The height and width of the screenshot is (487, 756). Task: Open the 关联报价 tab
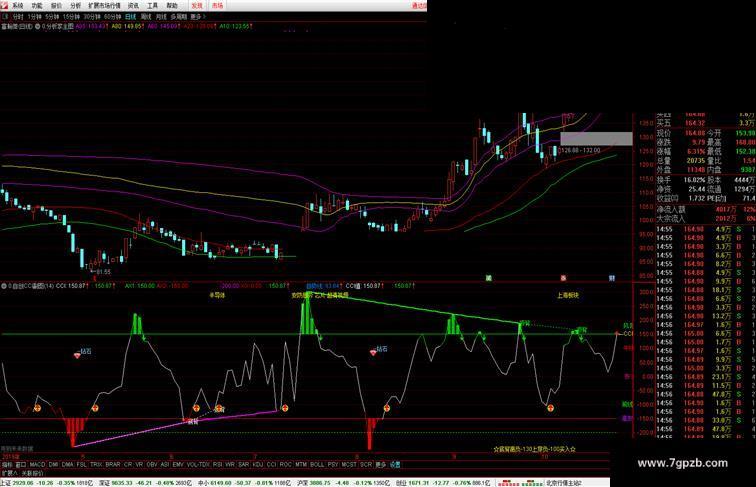click(32, 473)
